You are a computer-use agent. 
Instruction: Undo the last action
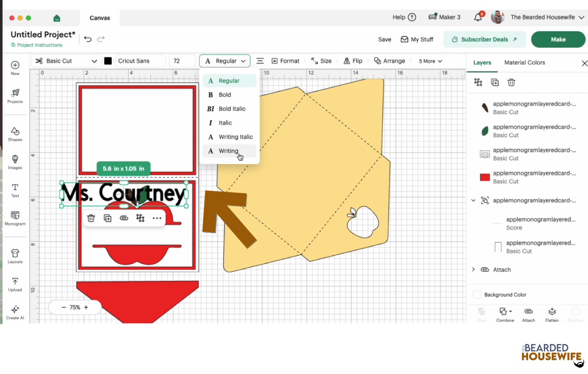click(x=88, y=39)
